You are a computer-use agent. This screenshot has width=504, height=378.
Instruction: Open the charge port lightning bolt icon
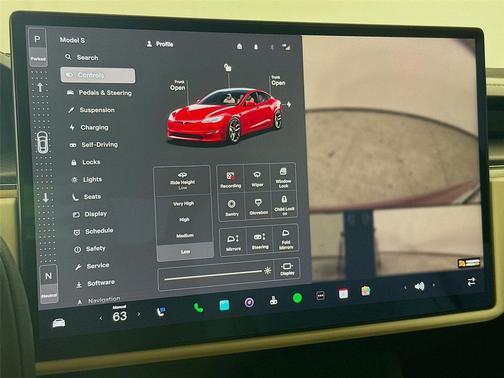[289, 104]
